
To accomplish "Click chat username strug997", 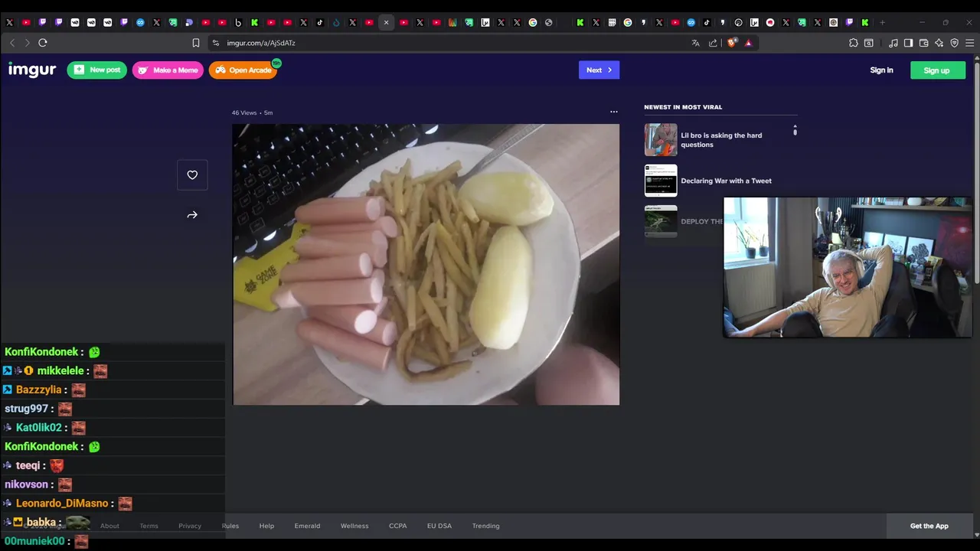I will coord(26,409).
